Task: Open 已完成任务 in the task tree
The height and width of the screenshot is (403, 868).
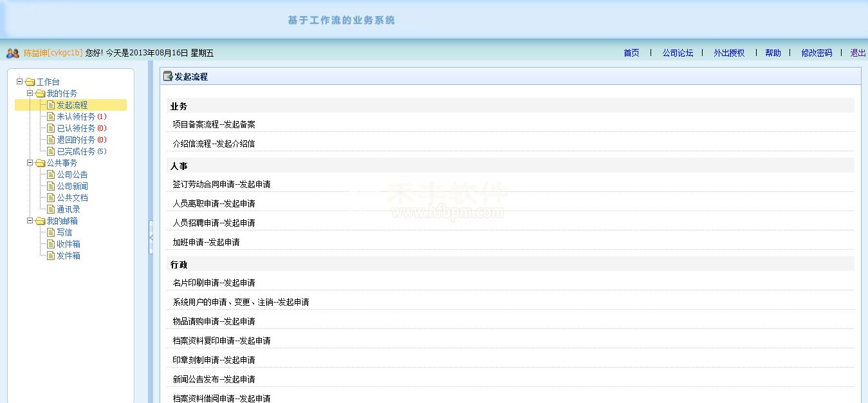Action: click(x=75, y=151)
